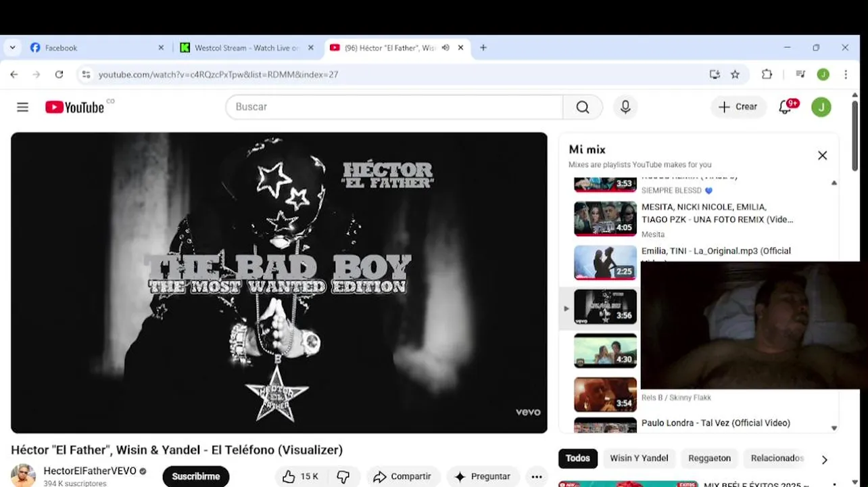The height and width of the screenshot is (487, 868).
Task: Select the Reggaeton filter chip
Action: (x=709, y=458)
